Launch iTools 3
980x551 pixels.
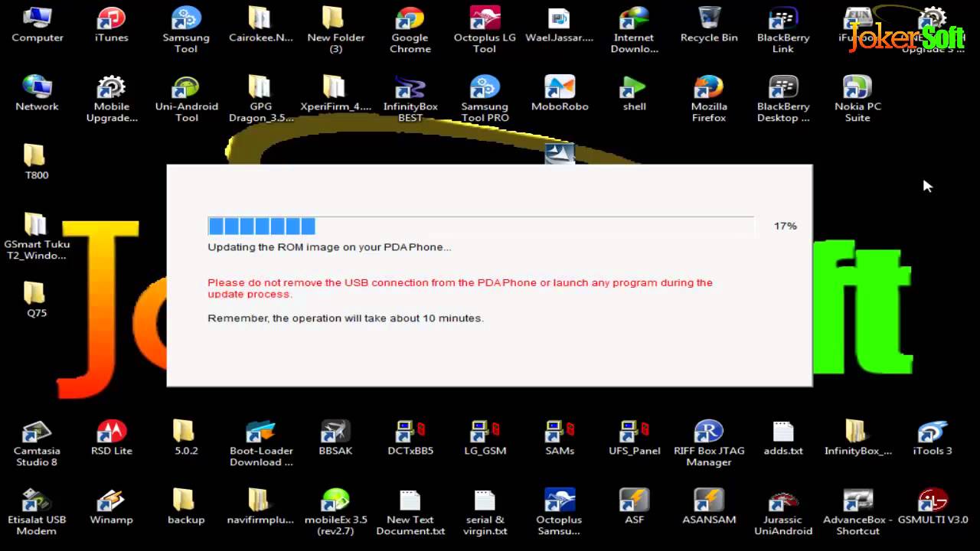tap(933, 438)
